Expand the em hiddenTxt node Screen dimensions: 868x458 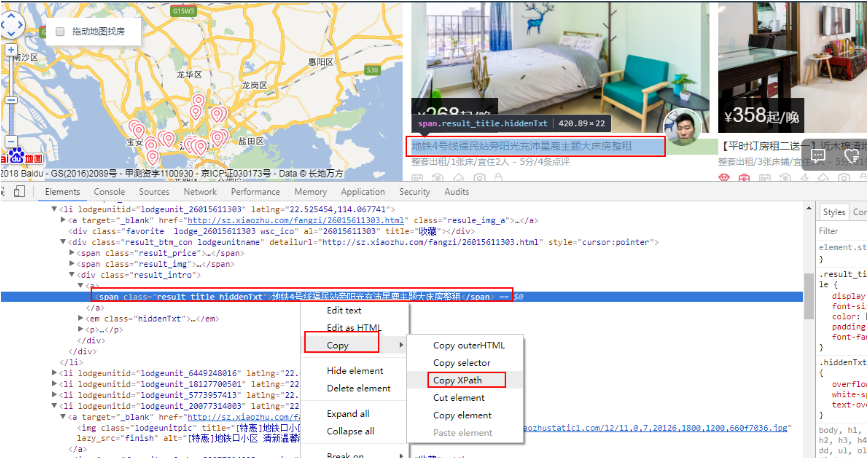(81, 319)
